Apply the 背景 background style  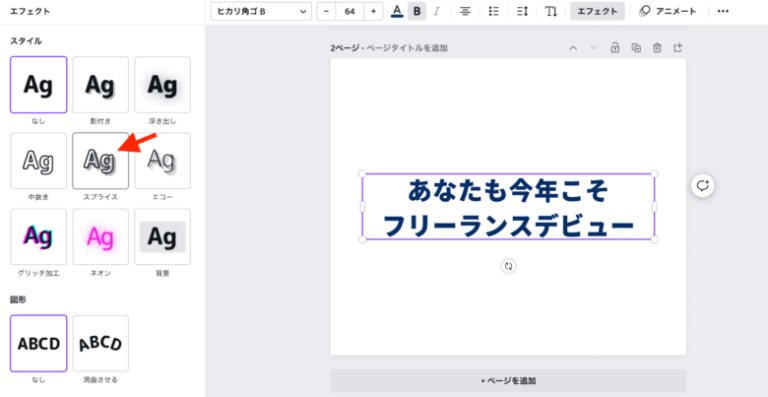[163, 237]
